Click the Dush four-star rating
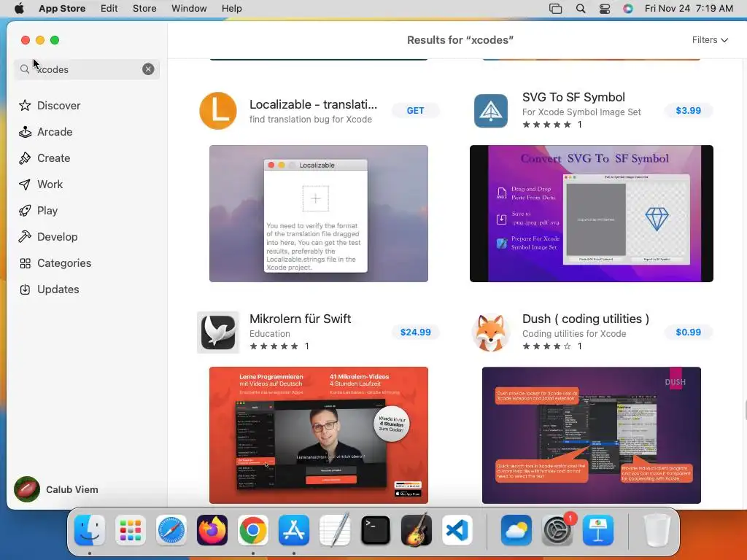Screen dimensions: 747x560 pos(546,346)
